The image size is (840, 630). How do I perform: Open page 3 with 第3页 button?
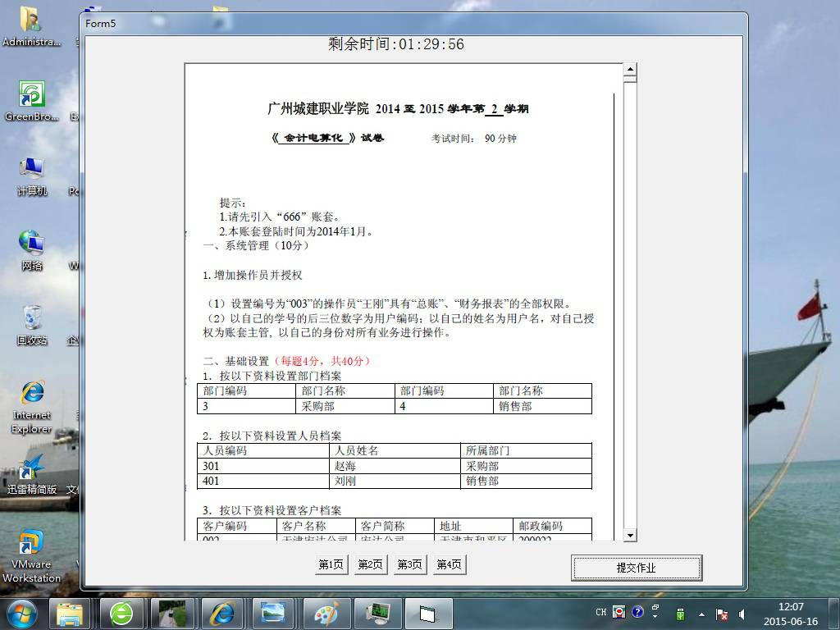(410, 564)
